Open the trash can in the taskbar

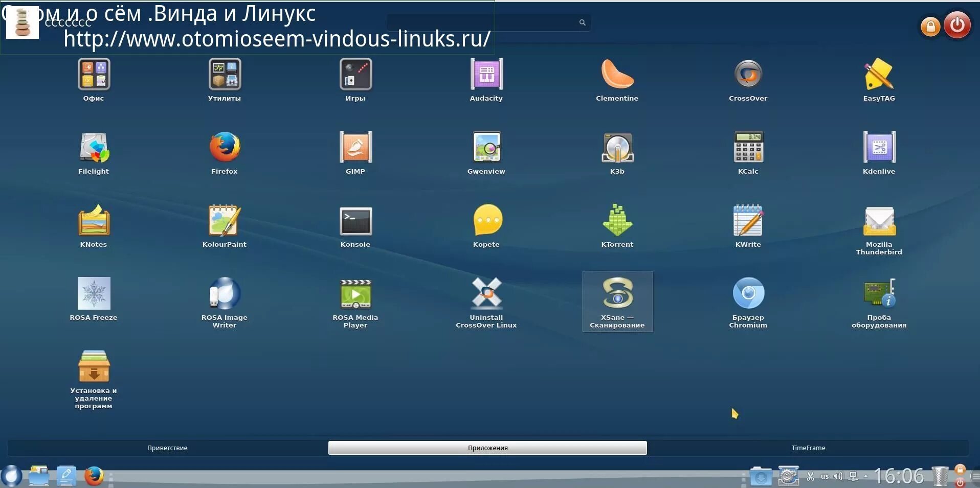940,476
